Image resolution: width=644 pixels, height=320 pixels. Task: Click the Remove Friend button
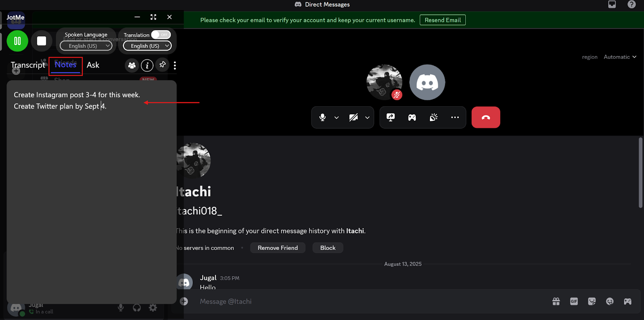278,248
